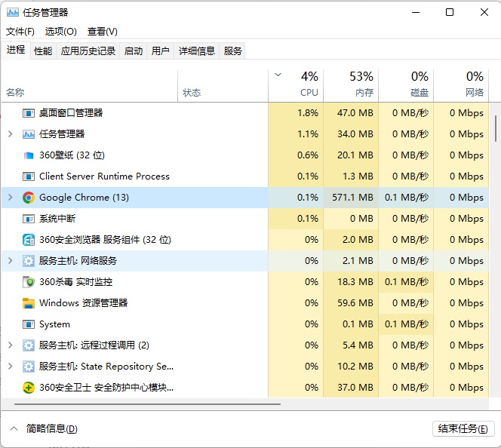Image resolution: width=501 pixels, height=448 pixels.
Task: Click the 37.0 MB memory value
Action: point(355,388)
